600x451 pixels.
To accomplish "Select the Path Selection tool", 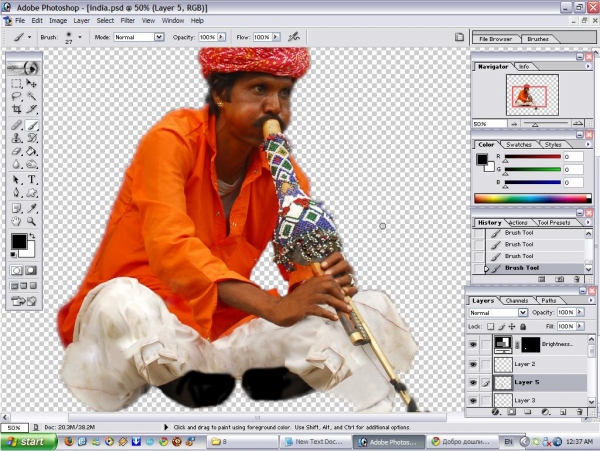I will pyautogui.click(x=16, y=179).
